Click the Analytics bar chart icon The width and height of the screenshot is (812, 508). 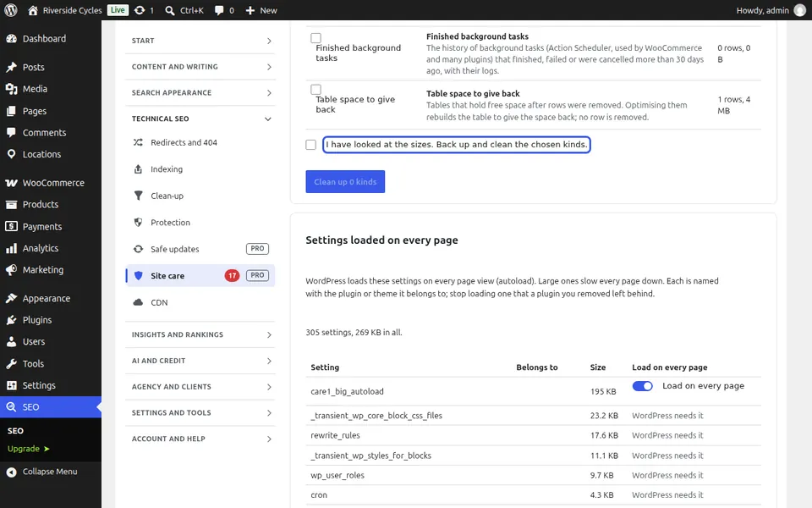pos(11,248)
